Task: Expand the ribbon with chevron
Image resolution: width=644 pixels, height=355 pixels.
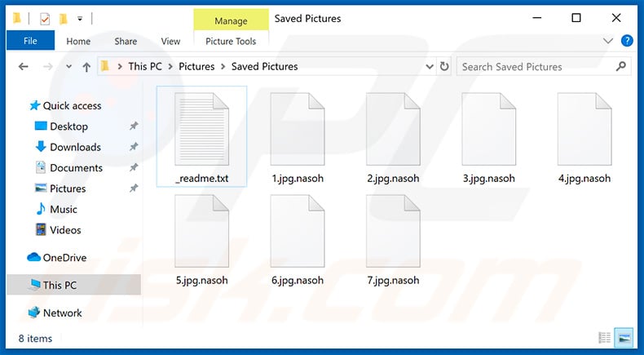Action: click(608, 41)
